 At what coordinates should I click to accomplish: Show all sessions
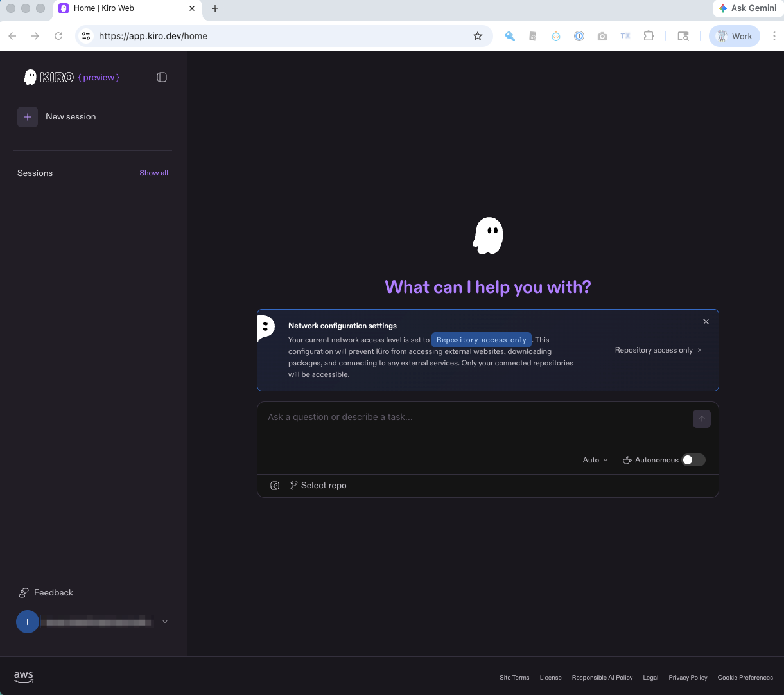click(154, 173)
